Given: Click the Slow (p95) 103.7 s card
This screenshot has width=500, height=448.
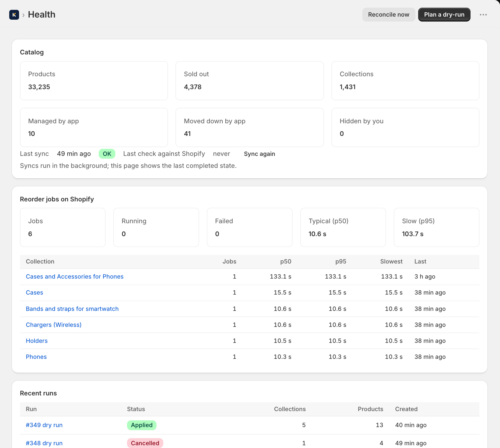Looking at the screenshot, I should coord(437,227).
